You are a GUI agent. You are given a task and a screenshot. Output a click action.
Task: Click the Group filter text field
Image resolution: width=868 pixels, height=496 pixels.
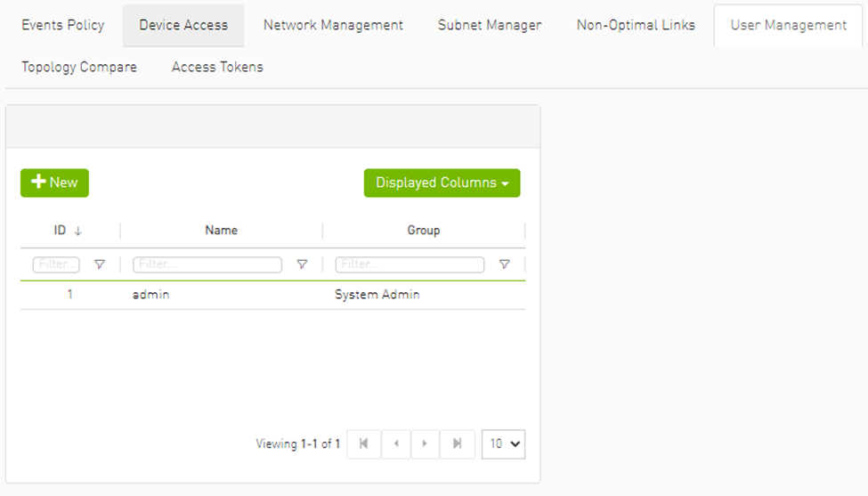pyautogui.click(x=410, y=264)
